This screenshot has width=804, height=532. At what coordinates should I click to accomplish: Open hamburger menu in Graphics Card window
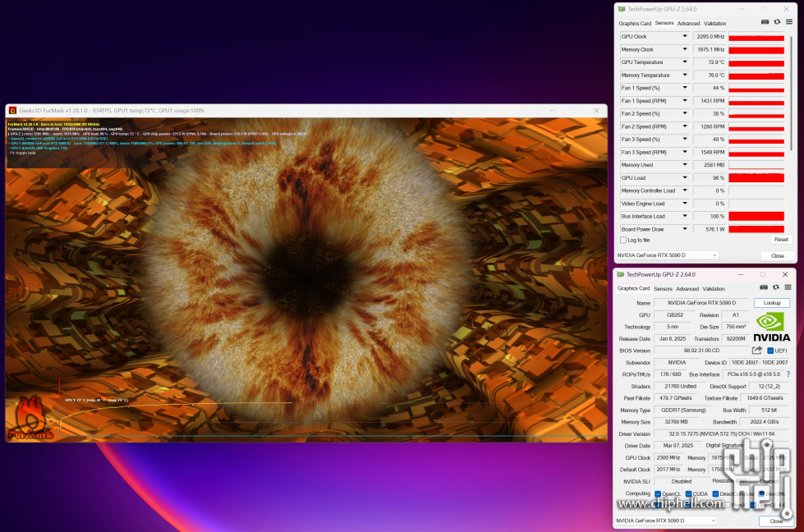click(788, 287)
